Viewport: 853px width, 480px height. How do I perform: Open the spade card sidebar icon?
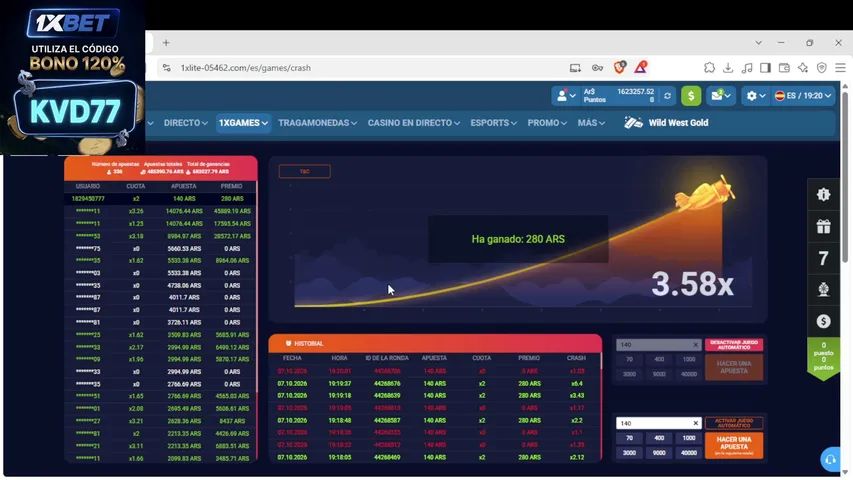pos(823,290)
